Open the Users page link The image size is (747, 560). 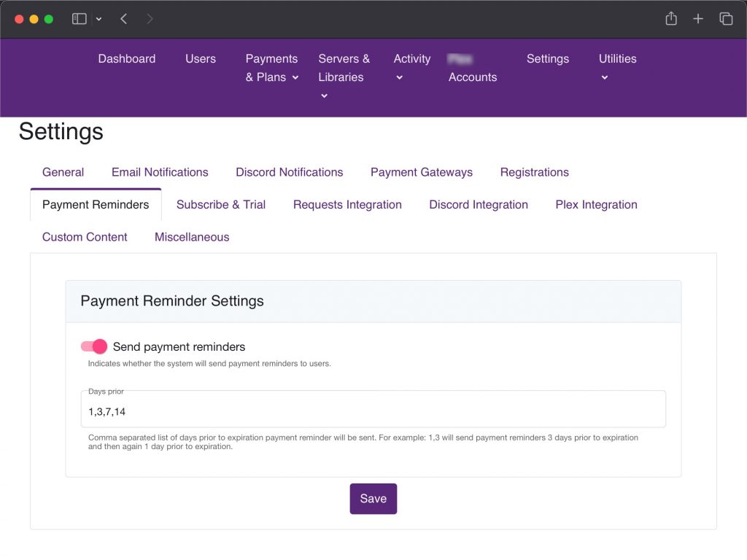[201, 59]
